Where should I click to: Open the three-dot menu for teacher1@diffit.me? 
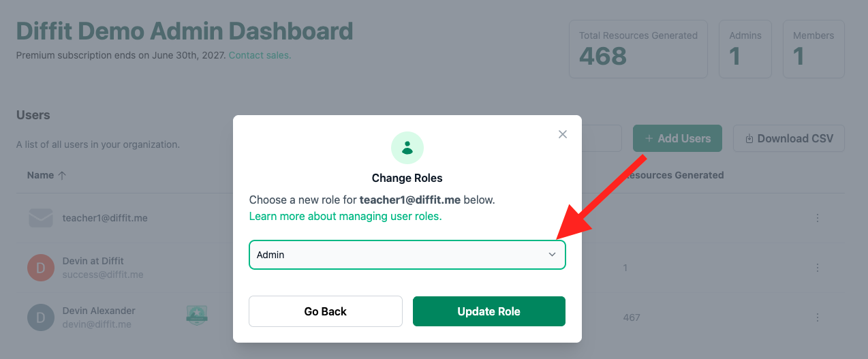(x=818, y=218)
